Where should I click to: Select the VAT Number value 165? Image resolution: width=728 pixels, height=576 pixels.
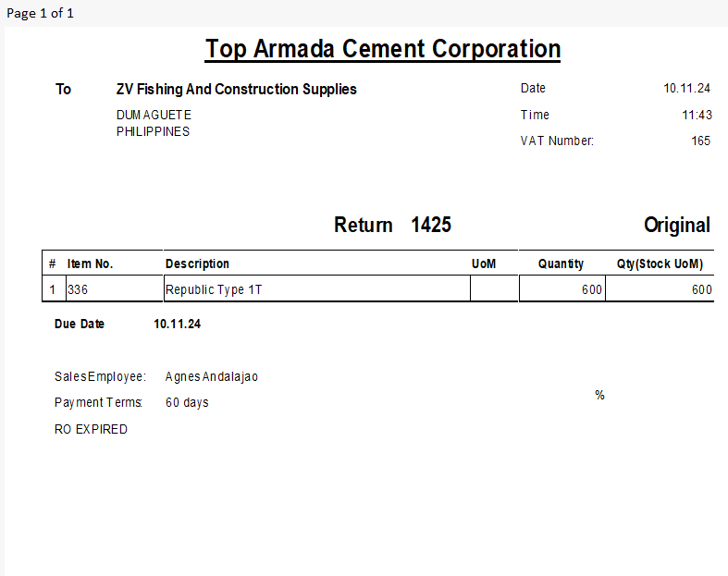pos(700,141)
